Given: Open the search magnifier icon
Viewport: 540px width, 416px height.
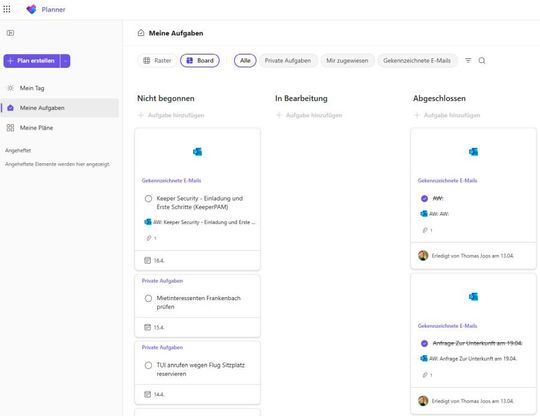Looking at the screenshot, I should (x=482, y=61).
